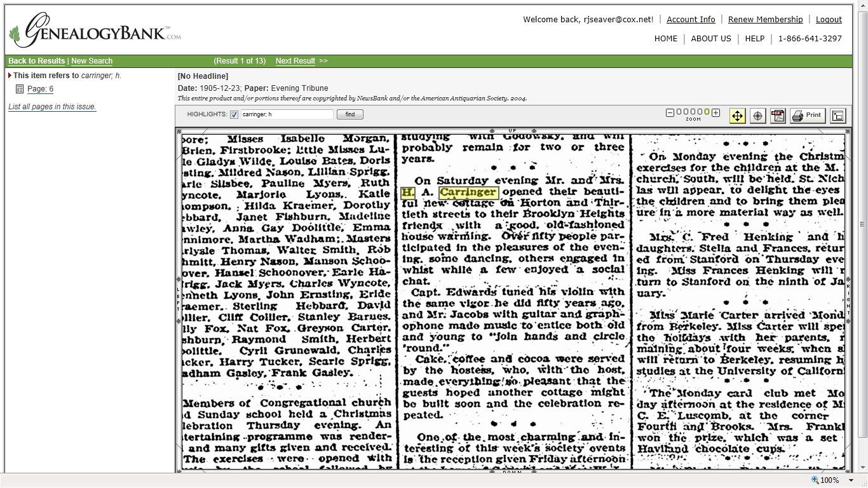Click the Print button

point(808,116)
